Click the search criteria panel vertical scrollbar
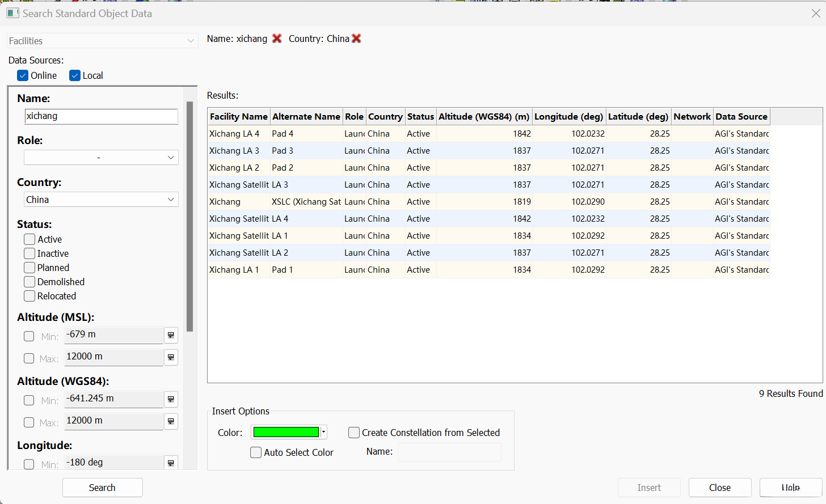 click(189, 216)
